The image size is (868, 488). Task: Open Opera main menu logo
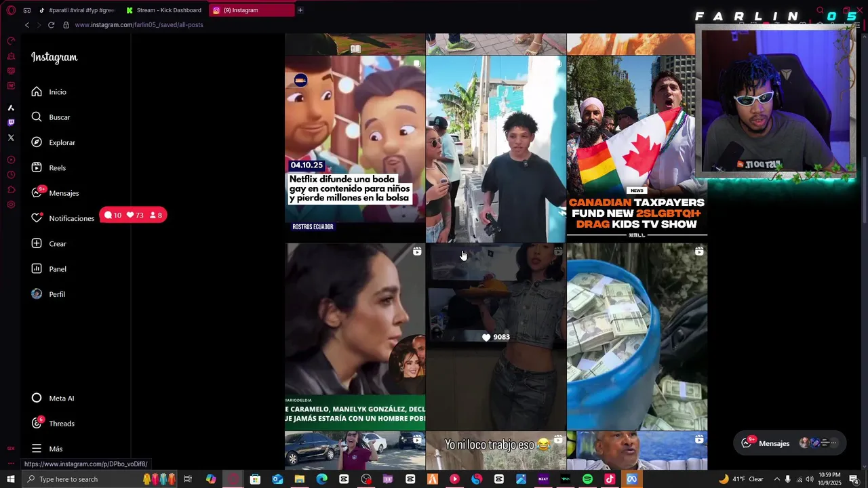11,10
